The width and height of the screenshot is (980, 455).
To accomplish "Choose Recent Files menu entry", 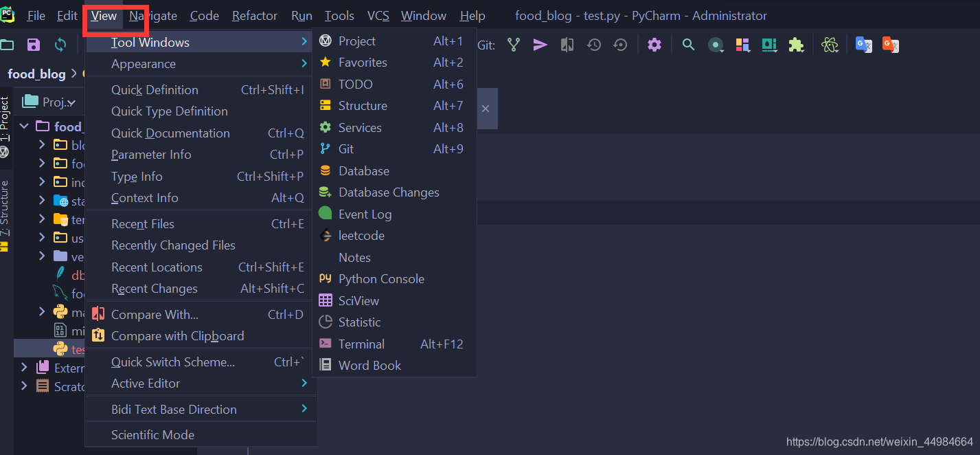I will (x=200, y=224).
